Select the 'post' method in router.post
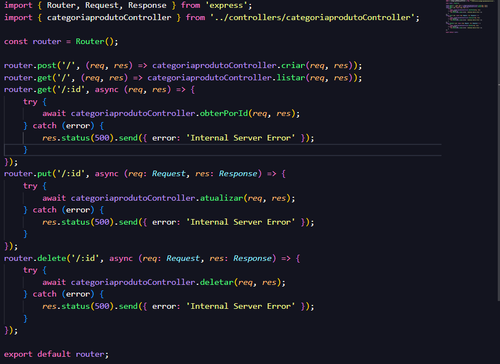 point(47,66)
